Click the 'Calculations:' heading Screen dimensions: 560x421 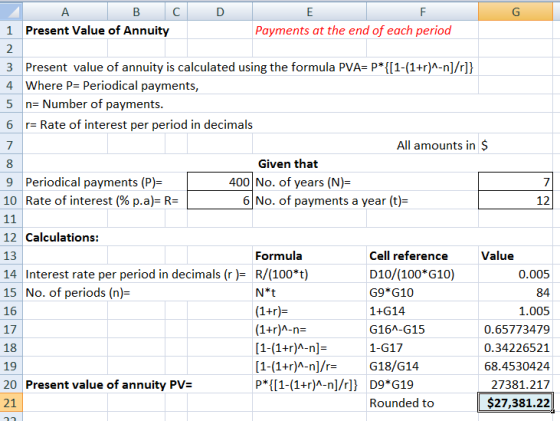pyautogui.click(x=62, y=237)
